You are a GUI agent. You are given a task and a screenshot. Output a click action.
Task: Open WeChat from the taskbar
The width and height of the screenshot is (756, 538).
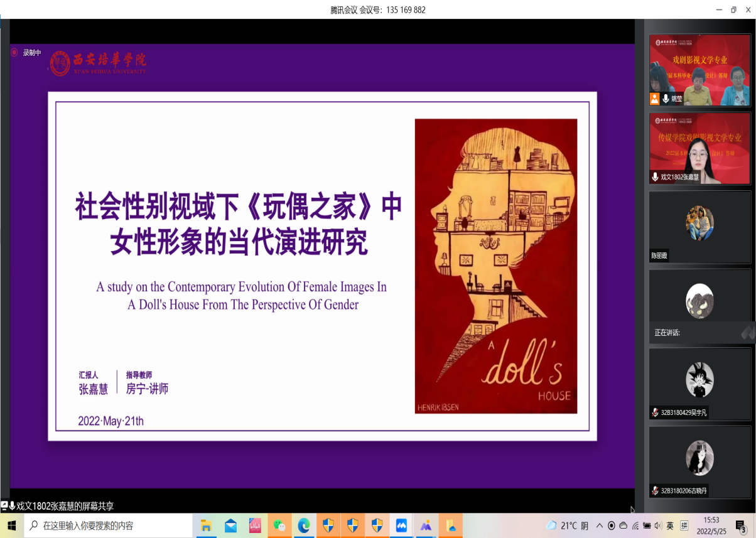[x=279, y=525]
